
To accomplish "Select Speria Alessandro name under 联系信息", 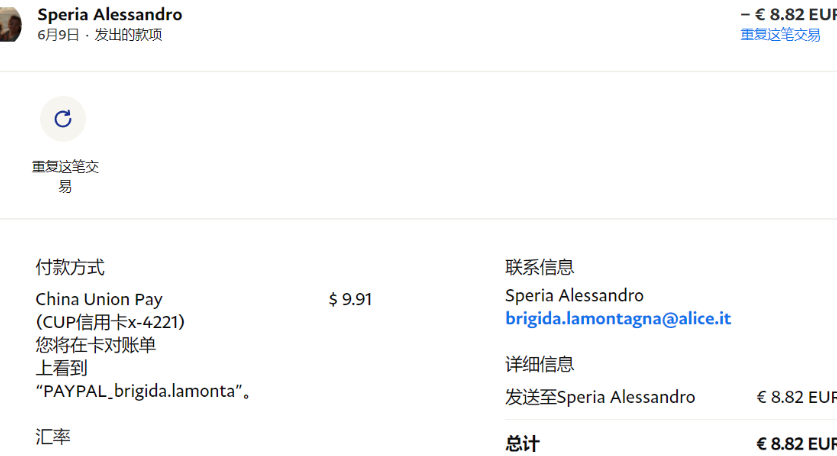I will coord(574,295).
